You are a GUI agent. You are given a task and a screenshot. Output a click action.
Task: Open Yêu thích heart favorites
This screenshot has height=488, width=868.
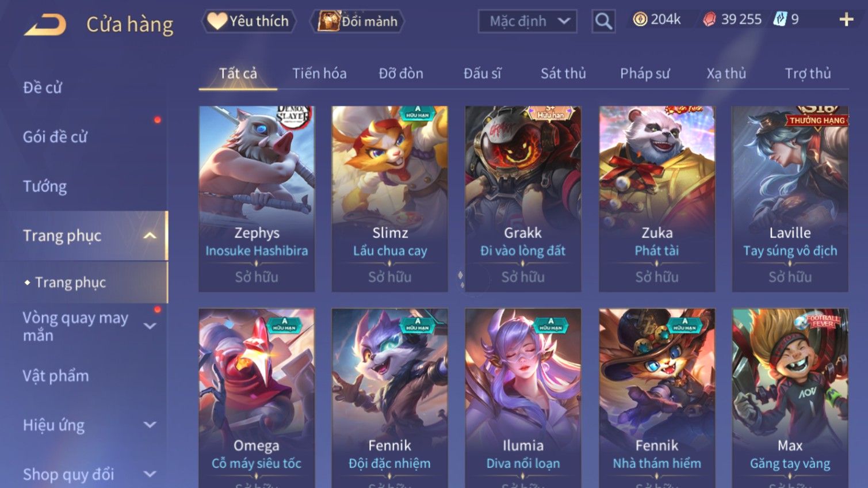[248, 21]
